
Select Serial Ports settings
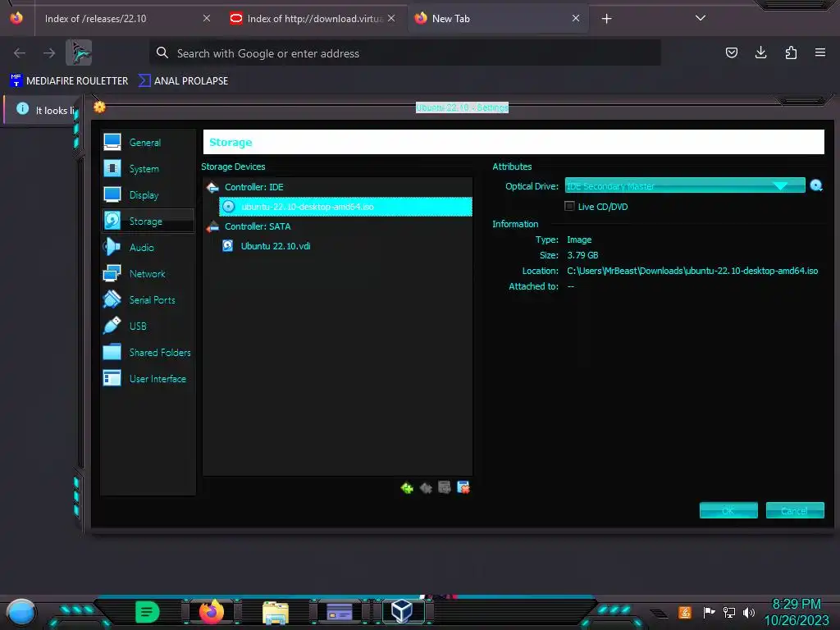pyautogui.click(x=148, y=299)
